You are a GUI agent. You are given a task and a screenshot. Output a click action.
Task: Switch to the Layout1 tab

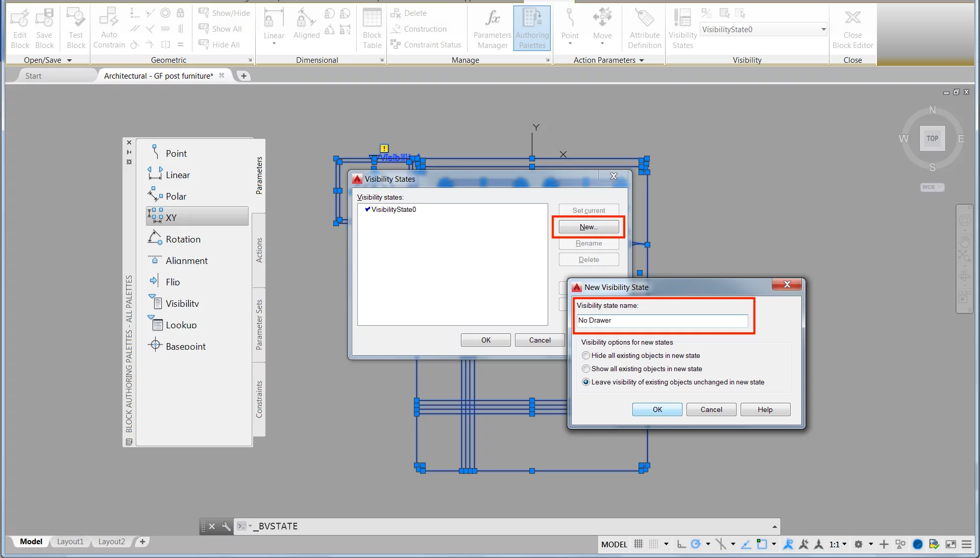(70, 542)
